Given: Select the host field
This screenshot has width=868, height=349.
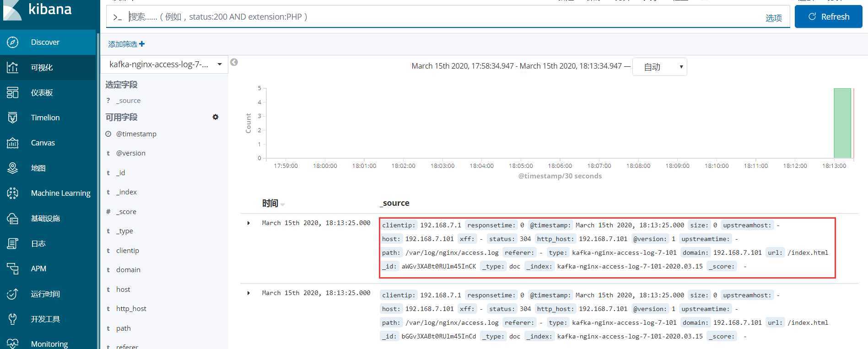Looking at the screenshot, I should click(123, 290).
